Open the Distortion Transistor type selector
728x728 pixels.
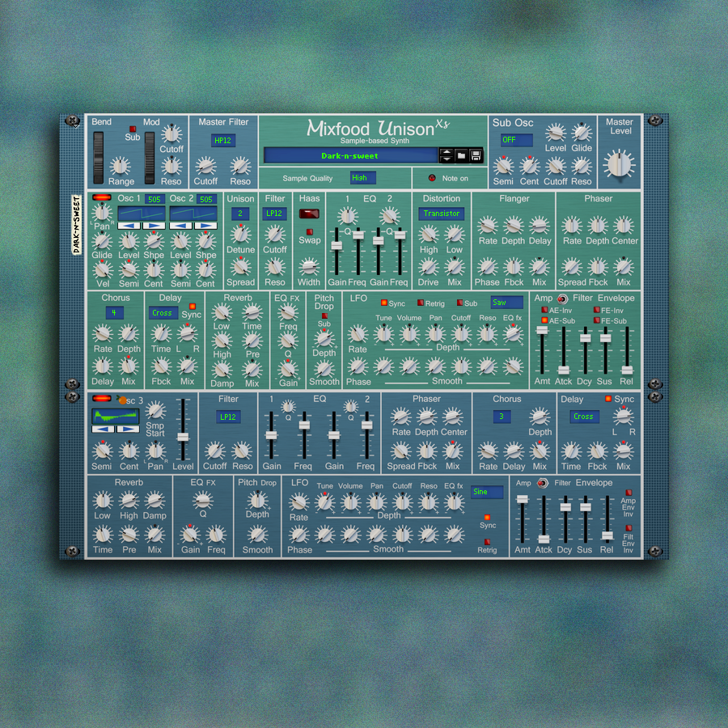click(x=441, y=214)
